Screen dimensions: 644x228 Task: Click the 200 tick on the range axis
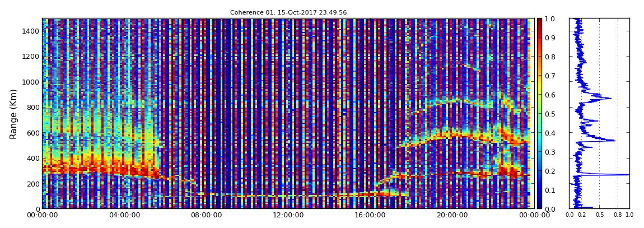32,184
